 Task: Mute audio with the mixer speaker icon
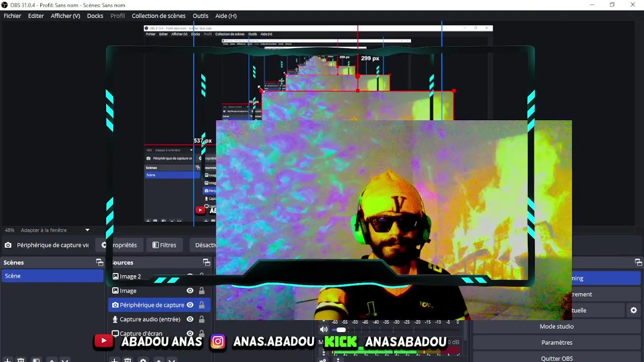click(324, 330)
